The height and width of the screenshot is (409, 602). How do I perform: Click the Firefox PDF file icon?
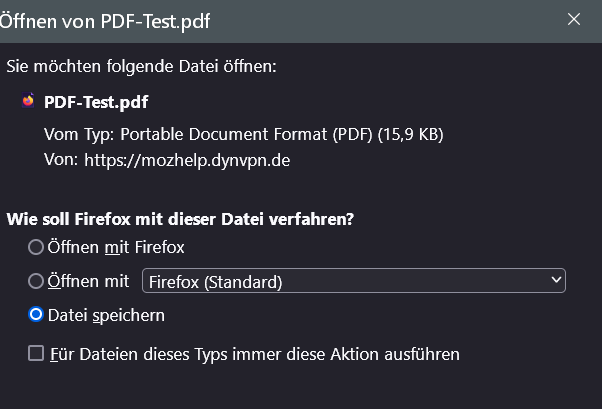click(28, 101)
